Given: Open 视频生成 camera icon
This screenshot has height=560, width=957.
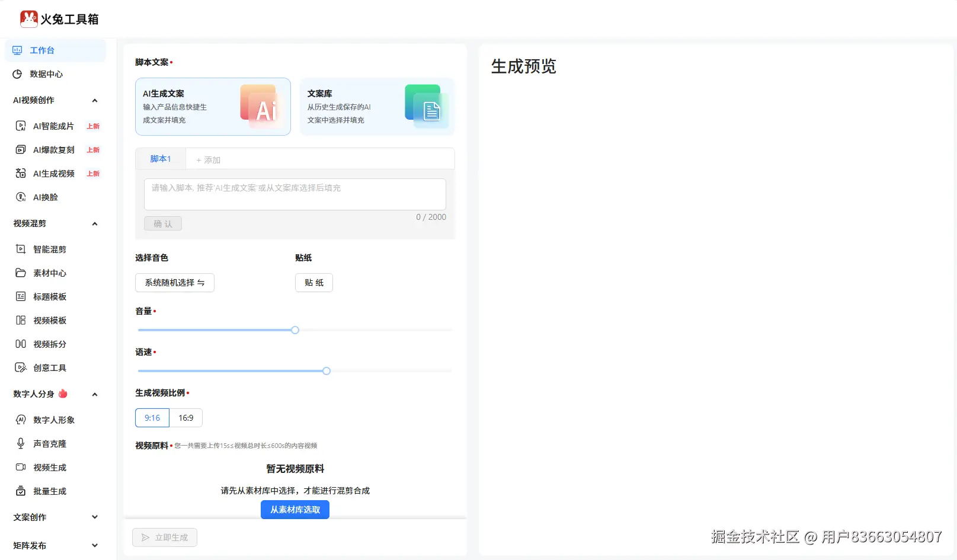Looking at the screenshot, I should click(x=21, y=468).
